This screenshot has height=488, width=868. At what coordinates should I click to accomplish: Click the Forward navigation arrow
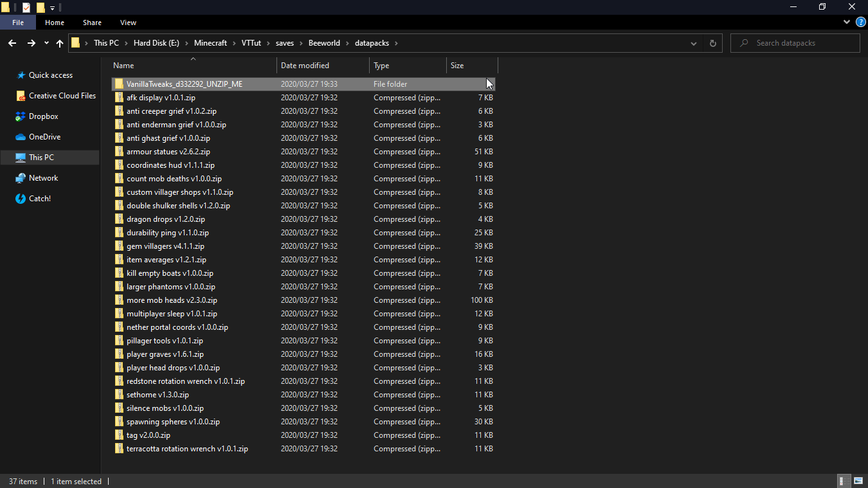coord(31,43)
